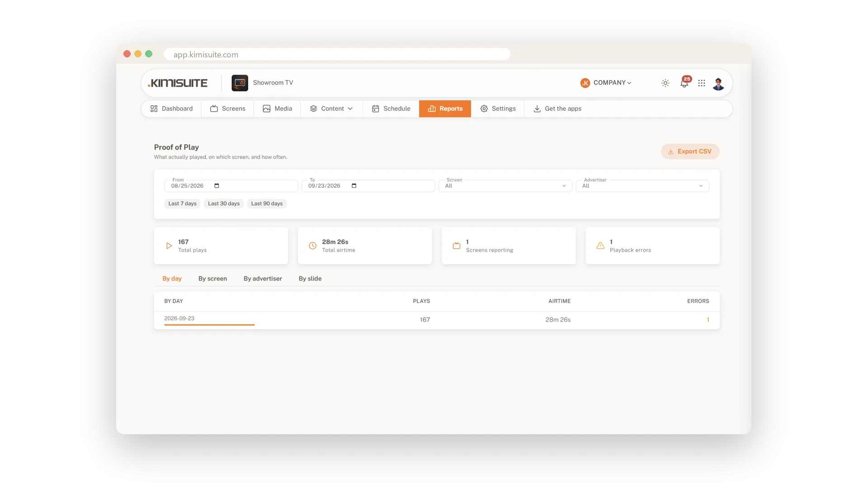Click the Showroom TV label

point(273,83)
